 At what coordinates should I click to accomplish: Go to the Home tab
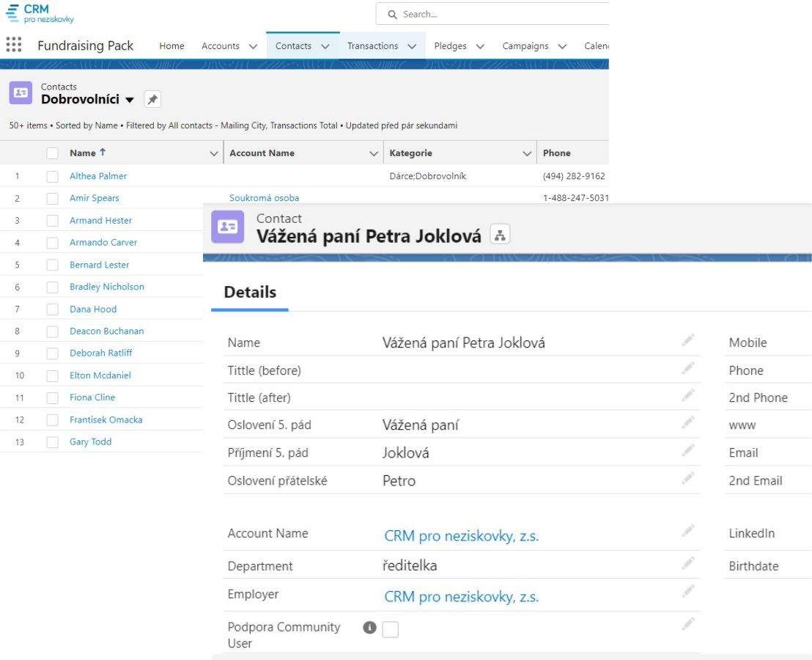171,46
